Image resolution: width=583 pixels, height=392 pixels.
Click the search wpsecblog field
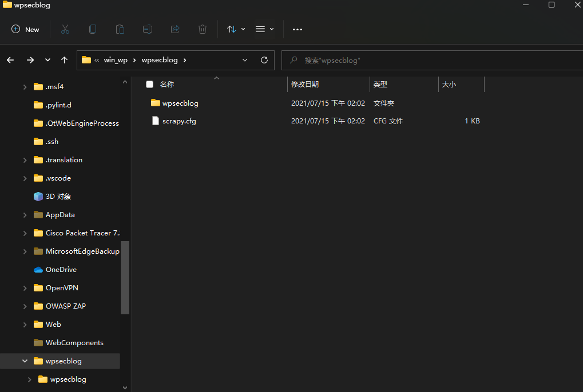(433, 60)
